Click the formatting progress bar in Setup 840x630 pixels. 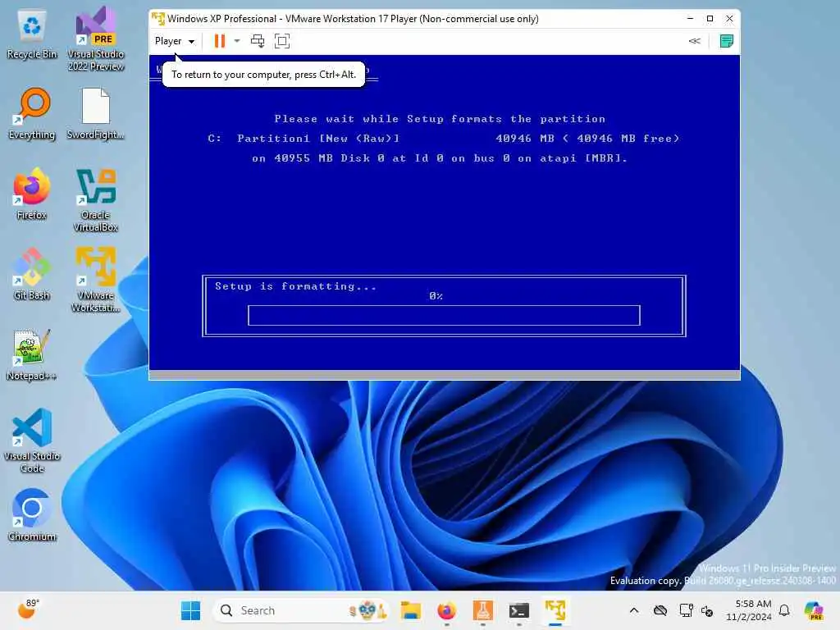pyautogui.click(x=444, y=316)
